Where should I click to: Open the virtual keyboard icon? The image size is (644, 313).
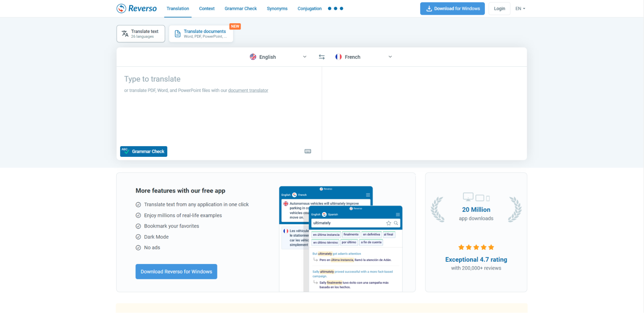tap(308, 151)
